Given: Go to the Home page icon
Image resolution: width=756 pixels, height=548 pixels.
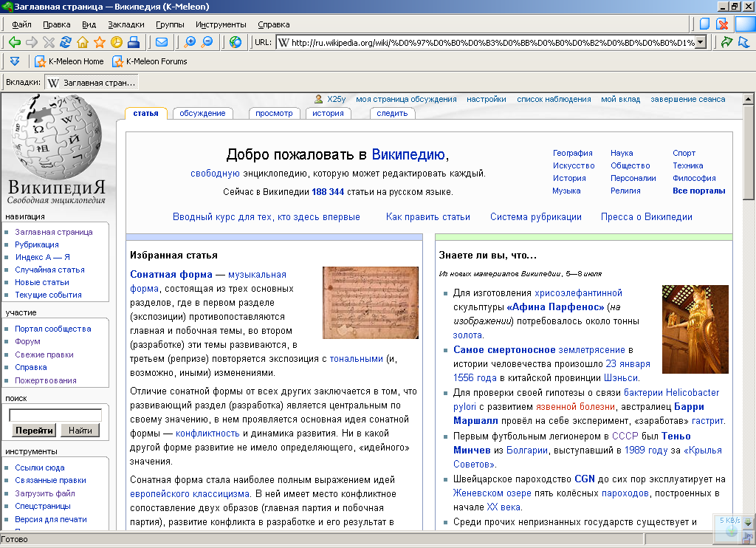Looking at the screenshot, I should pos(83,42).
